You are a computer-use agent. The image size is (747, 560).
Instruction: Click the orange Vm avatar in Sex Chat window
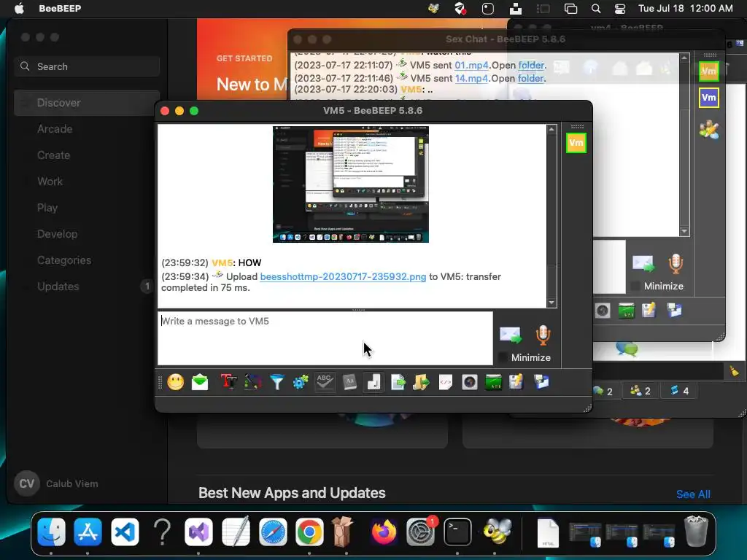(709, 72)
